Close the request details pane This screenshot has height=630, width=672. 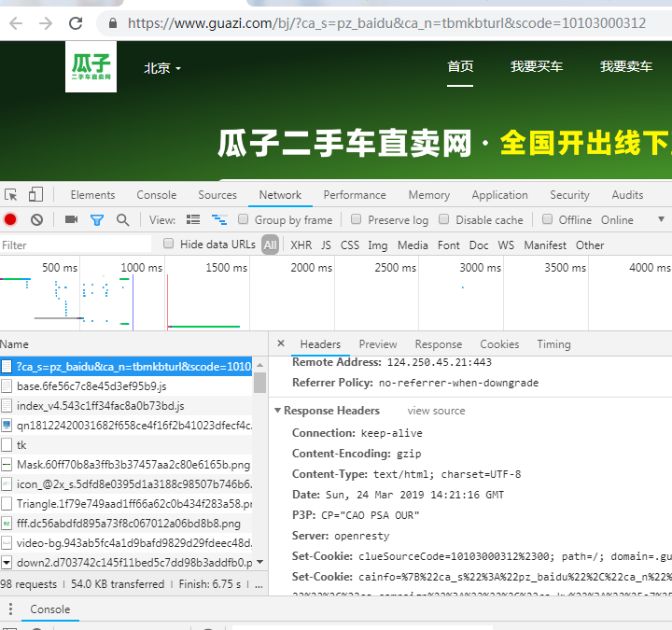click(281, 343)
